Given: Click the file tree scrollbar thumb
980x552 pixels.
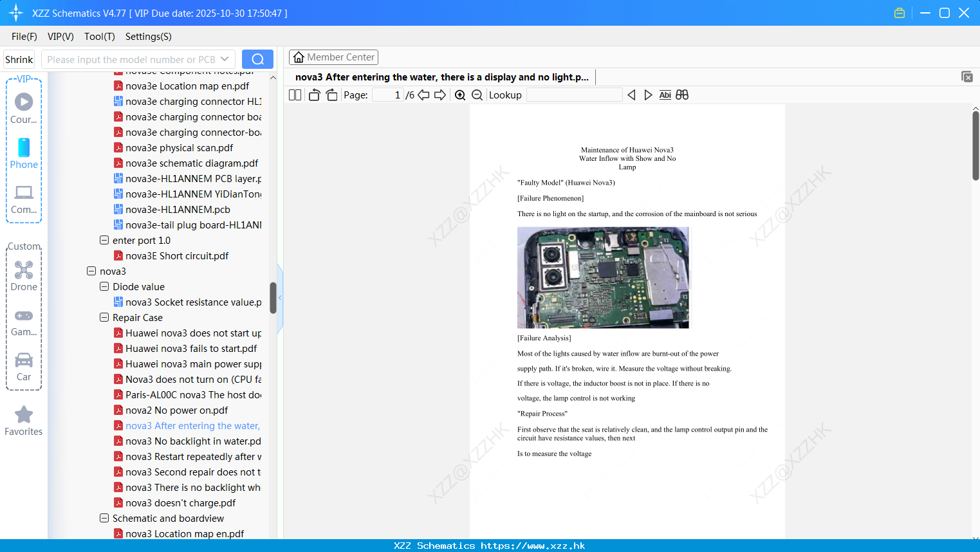Looking at the screenshot, I should (273, 298).
